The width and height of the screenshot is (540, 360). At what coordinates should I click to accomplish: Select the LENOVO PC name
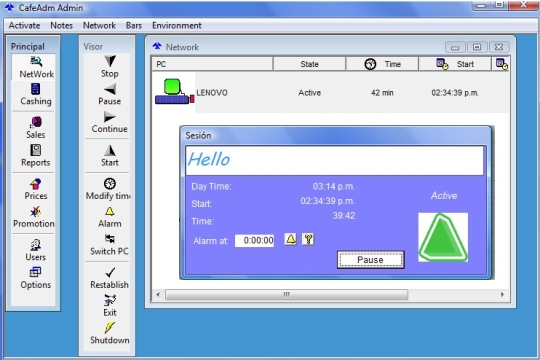(x=212, y=93)
